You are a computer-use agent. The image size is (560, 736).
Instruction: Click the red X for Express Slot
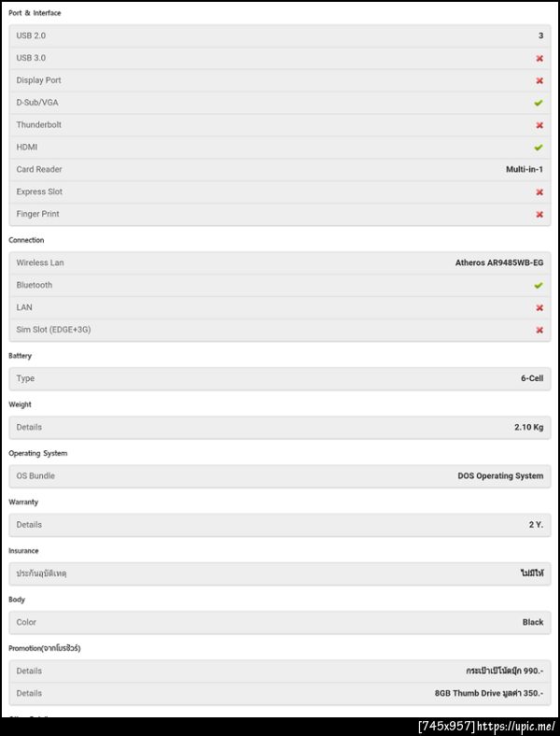click(x=539, y=192)
